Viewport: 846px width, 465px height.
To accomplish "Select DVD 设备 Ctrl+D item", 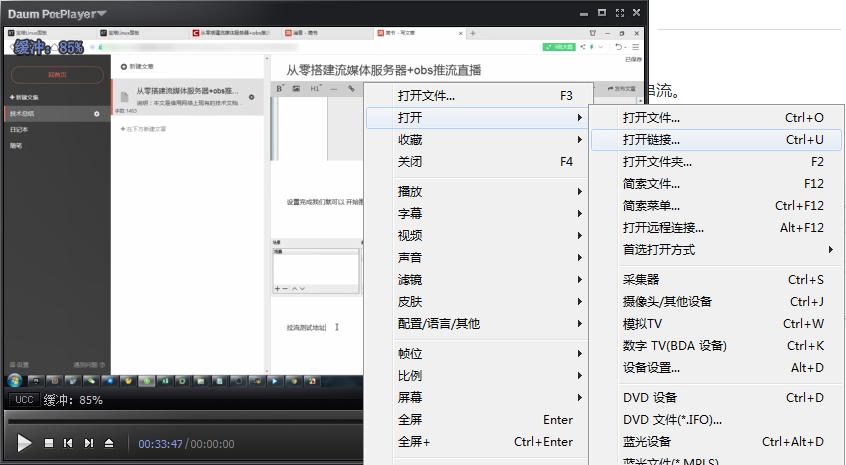I will coord(716,398).
